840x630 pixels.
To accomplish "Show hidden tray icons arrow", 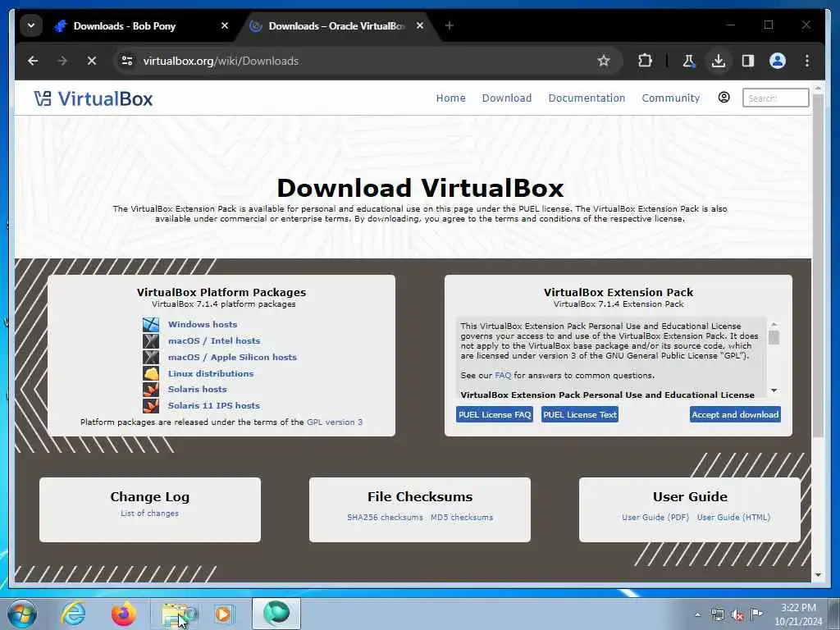I will tap(697, 615).
